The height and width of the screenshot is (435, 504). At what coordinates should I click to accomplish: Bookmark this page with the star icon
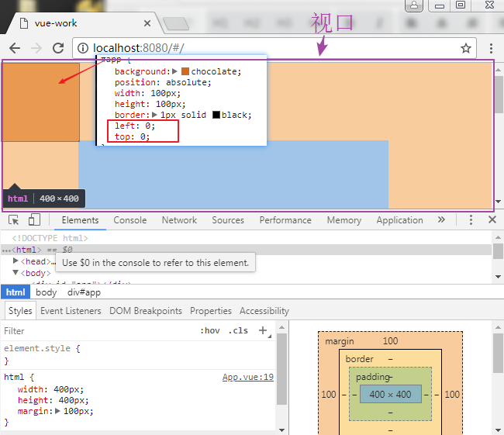point(466,48)
